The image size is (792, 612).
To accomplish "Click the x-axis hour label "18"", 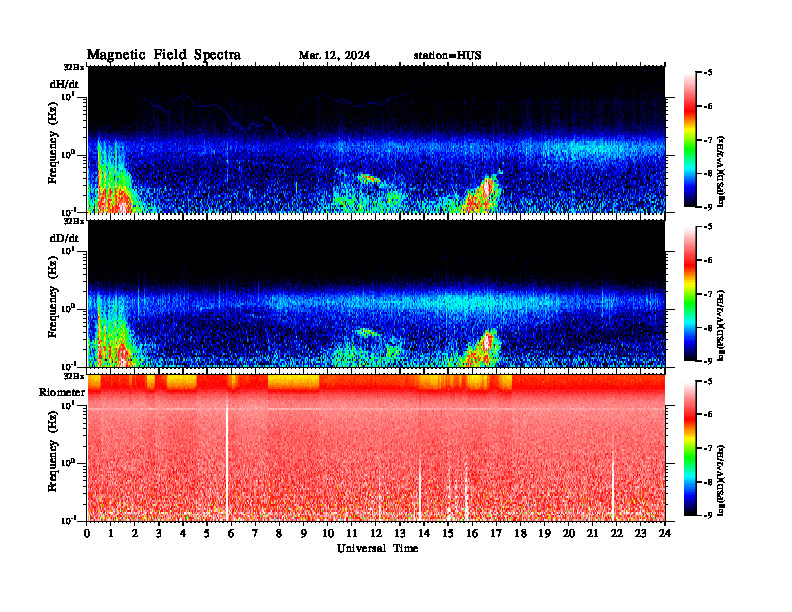I will [x=520, y=534].
